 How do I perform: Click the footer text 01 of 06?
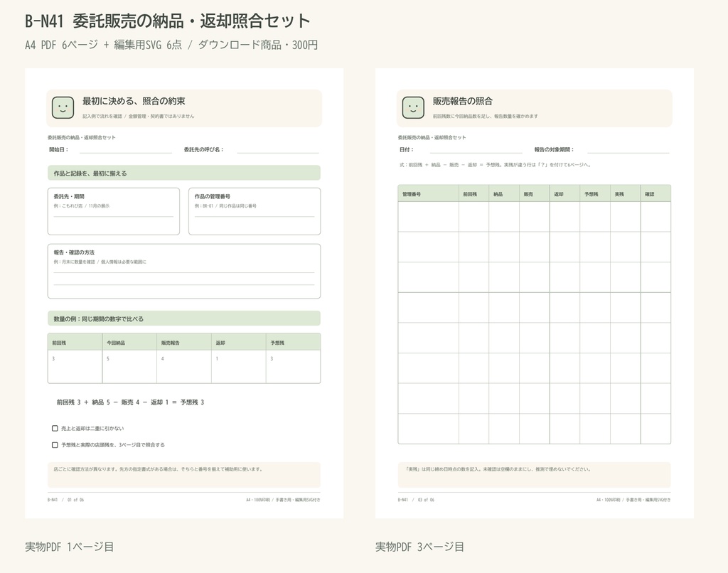tap(75, 500)
